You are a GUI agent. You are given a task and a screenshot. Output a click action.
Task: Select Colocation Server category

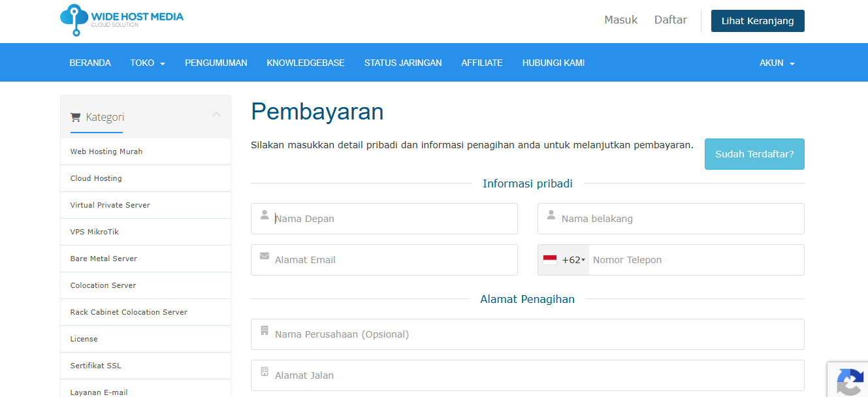click(146, 285)
